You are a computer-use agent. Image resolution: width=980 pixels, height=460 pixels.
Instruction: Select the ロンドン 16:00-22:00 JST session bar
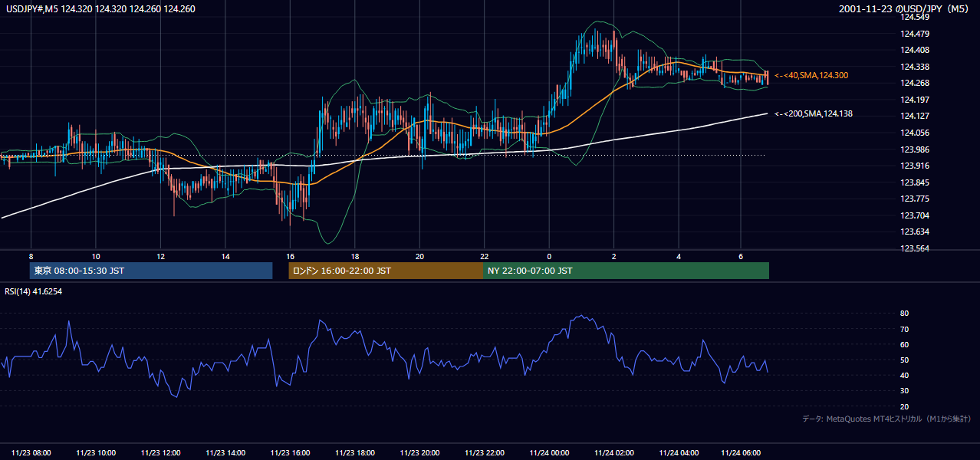[386, 271]
